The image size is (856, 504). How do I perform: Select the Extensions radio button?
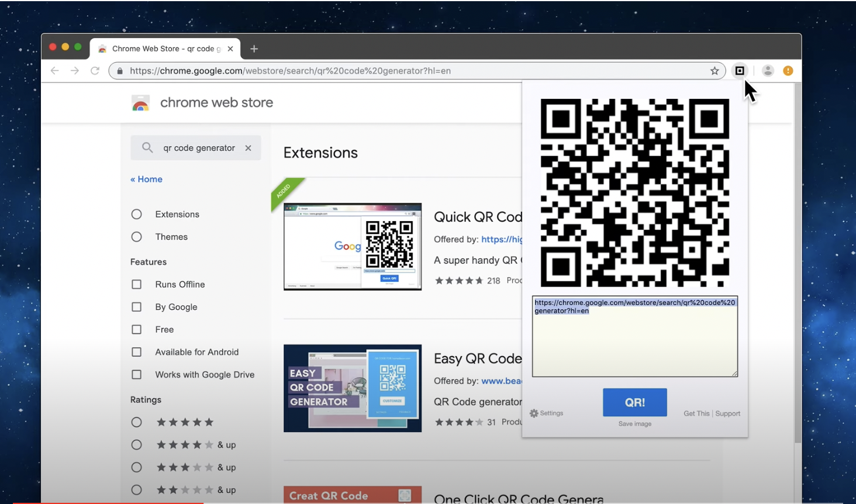pos(136,214)
